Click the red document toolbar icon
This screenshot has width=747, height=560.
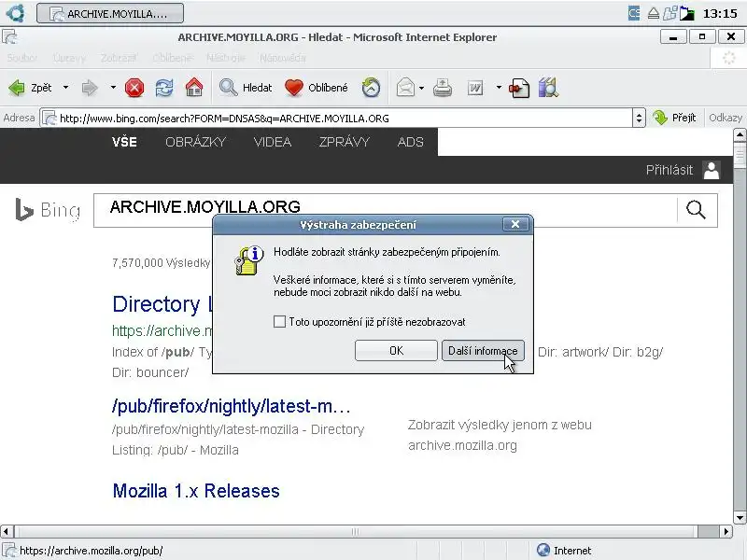(519, 88)
